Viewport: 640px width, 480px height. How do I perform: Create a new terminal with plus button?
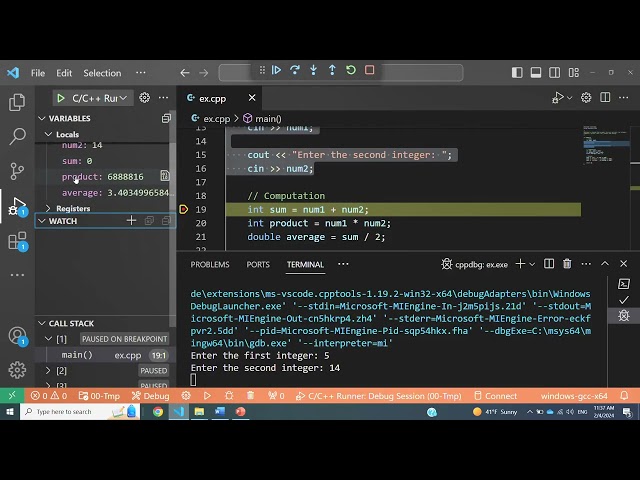(520, 264)
